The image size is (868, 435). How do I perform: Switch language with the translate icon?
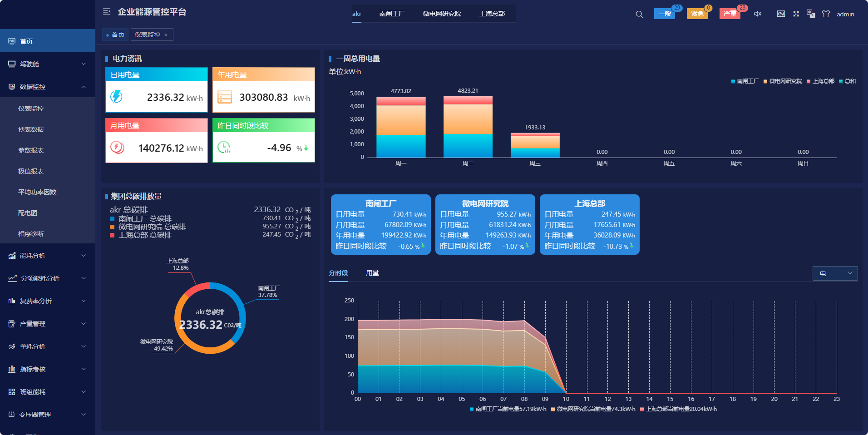click(811, 14)
